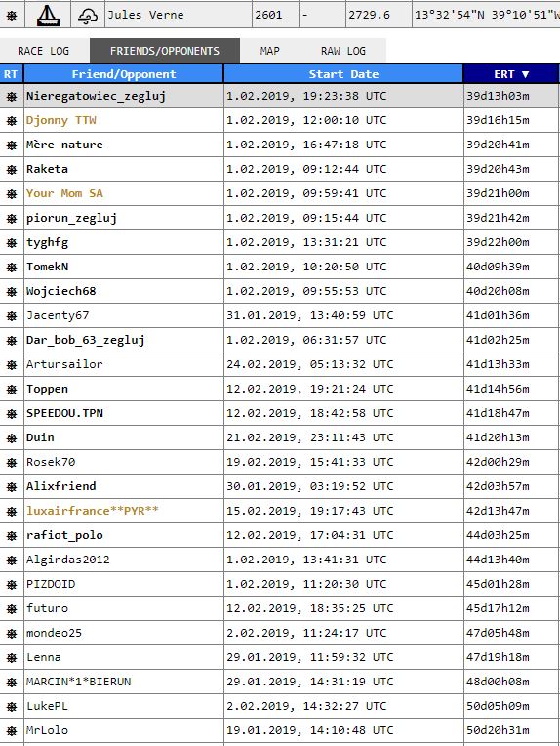Select the FRIENDS/OPPONENTS tab

[165, 51]
